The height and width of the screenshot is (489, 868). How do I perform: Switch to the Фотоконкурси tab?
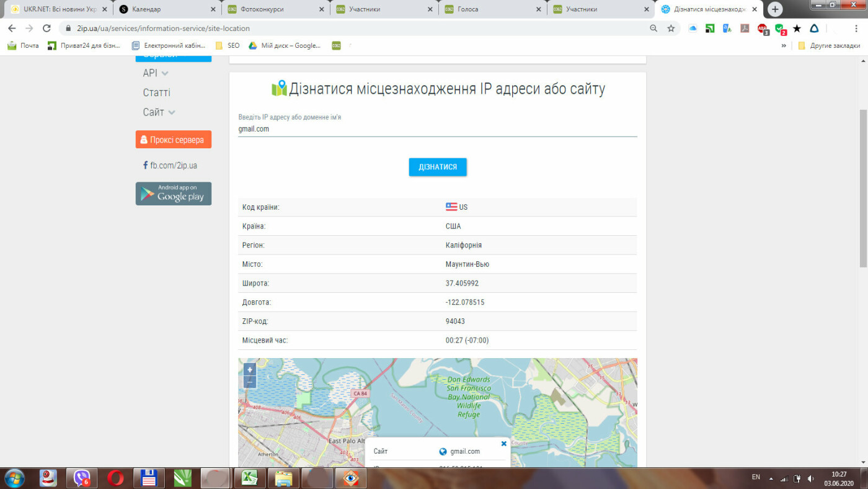pyautogui.click(x=275, y=9)
